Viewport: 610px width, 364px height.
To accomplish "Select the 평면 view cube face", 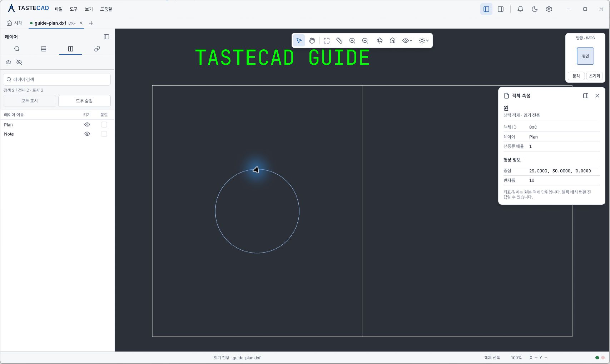I will (x=585, y=56).
